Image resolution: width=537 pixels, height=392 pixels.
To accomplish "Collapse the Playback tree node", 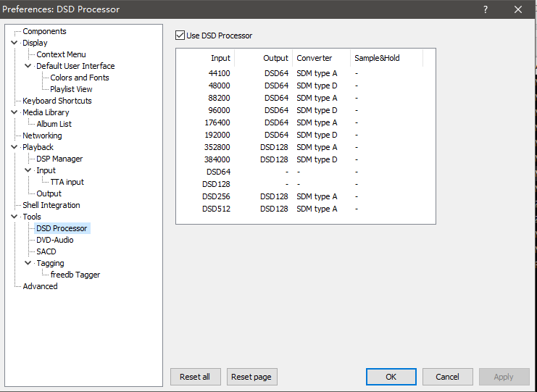I will (14, 147).
